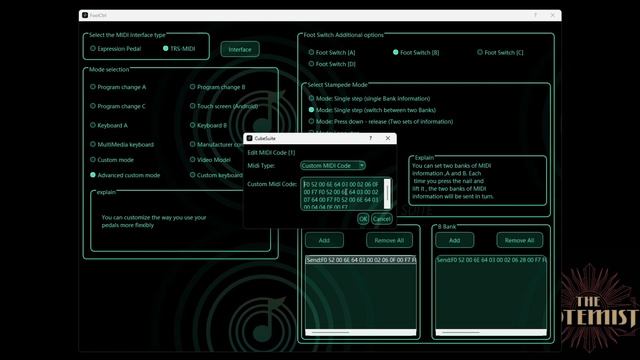Click the FootCtrl window app icon
This screenshot has height=360, width=640.
(x=85, y=15)
